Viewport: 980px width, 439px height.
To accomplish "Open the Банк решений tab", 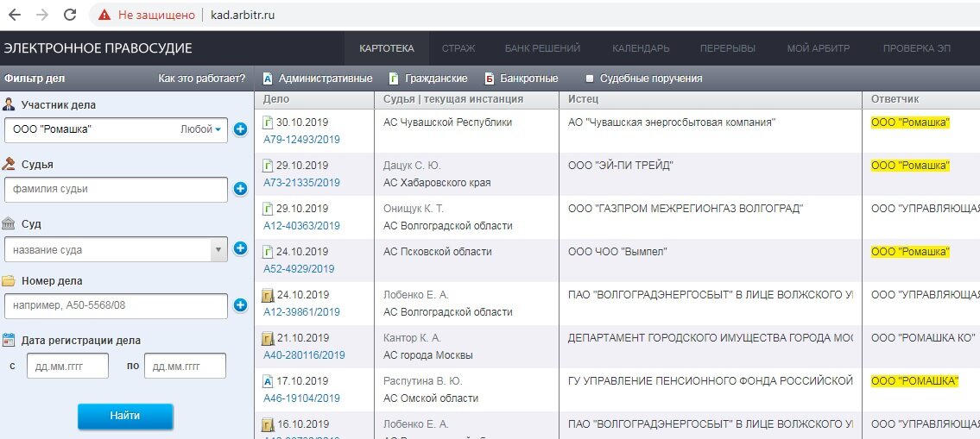I will click(x=542, y=48).
